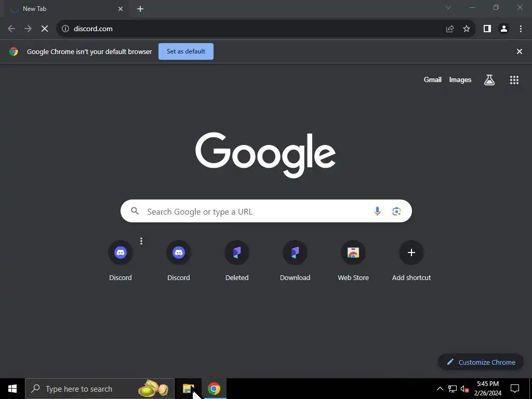The width and height of the screenshot is (532, 399).
Task: Open the Chrome profile menu
Action: point(504,29)
